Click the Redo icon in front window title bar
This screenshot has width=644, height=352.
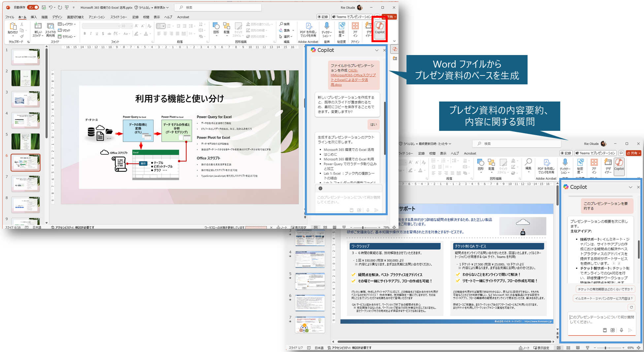(x=60, y=7)
